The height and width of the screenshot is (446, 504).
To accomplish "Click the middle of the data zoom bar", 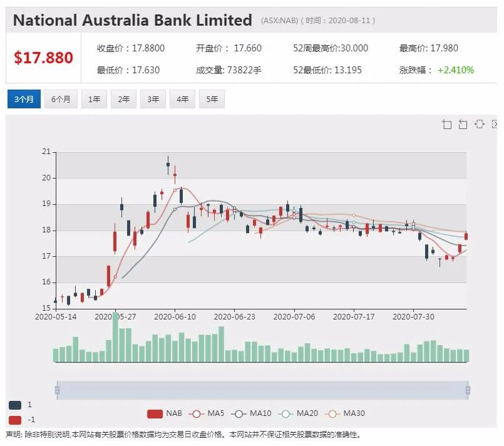I will point(262,390).
